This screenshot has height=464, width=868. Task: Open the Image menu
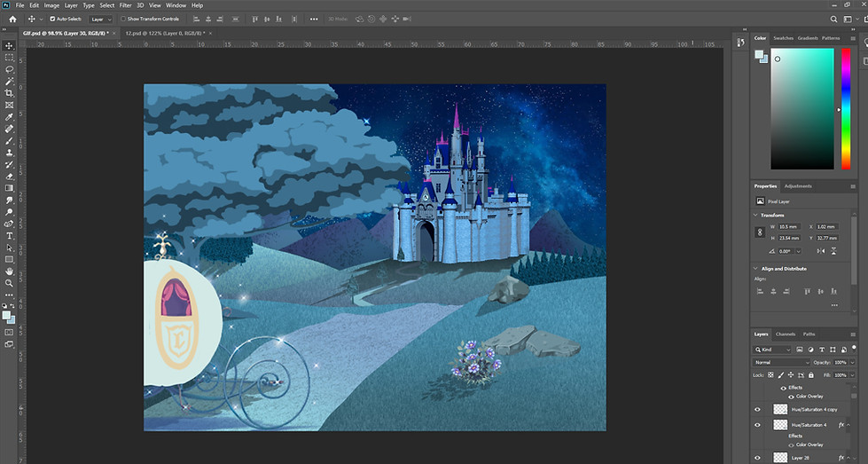click(x=51, y=5)
